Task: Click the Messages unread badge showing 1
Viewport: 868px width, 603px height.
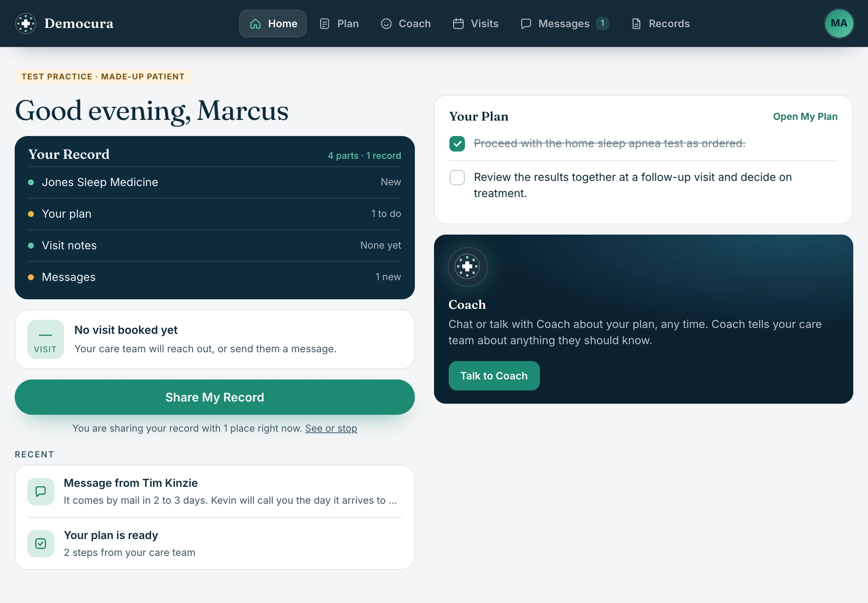Action: pyautogui.click(x=602, y=24)
